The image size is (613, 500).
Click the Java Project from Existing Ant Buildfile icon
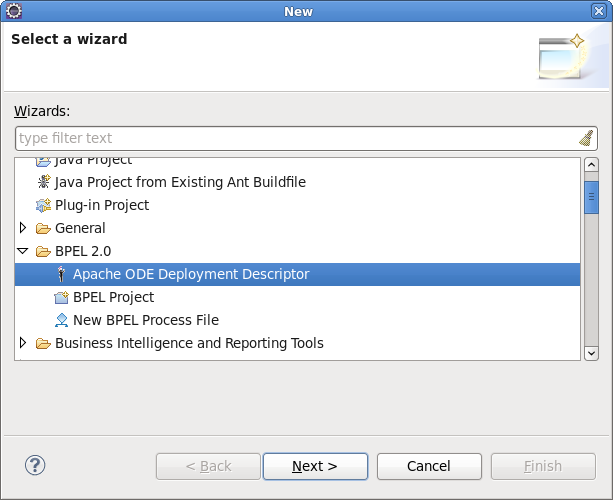43,182
